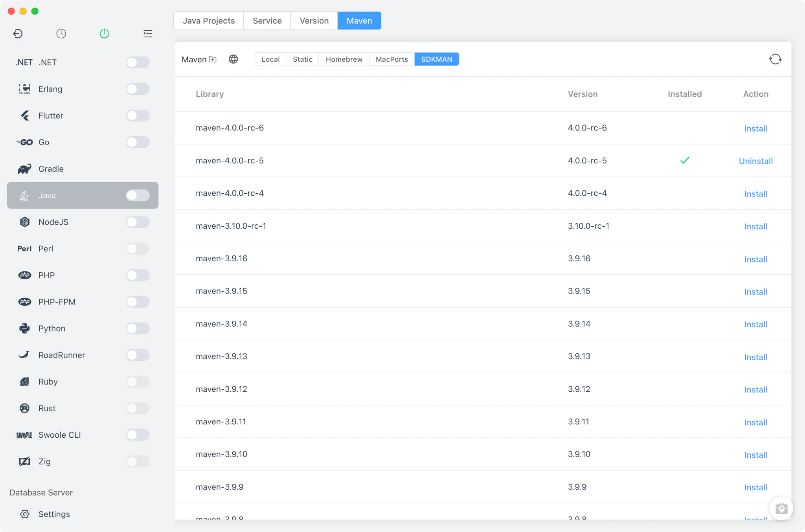Toggle the RoadRunner switch
Image resolution: width=805 pixels, height=532 pixels.
pos(138,355)
